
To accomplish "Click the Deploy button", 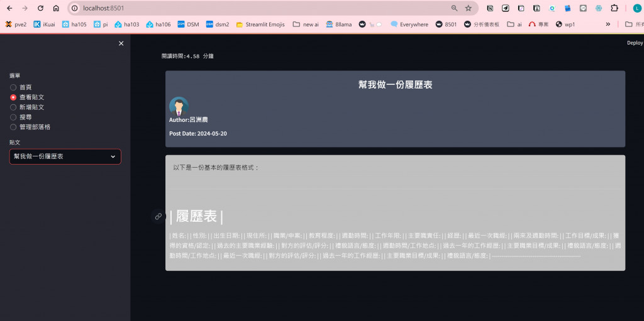I will tap(635, 43).
